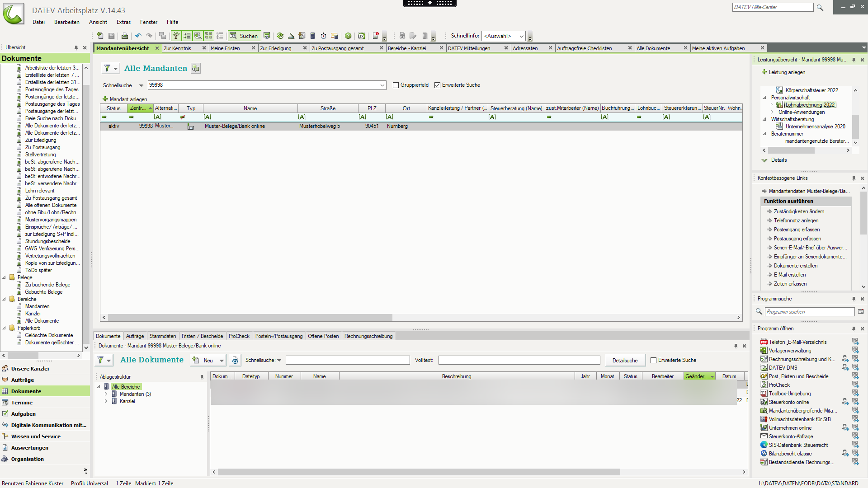Click the stopwatch timer toolbar icon
This screenshot has width=868, height=488.
(x=323, y=36)
